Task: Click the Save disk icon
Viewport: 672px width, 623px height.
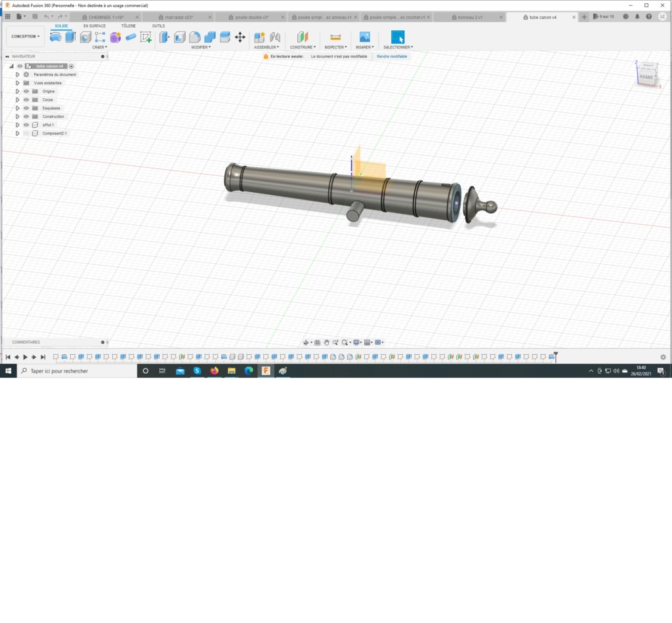Action: [35, 16]
